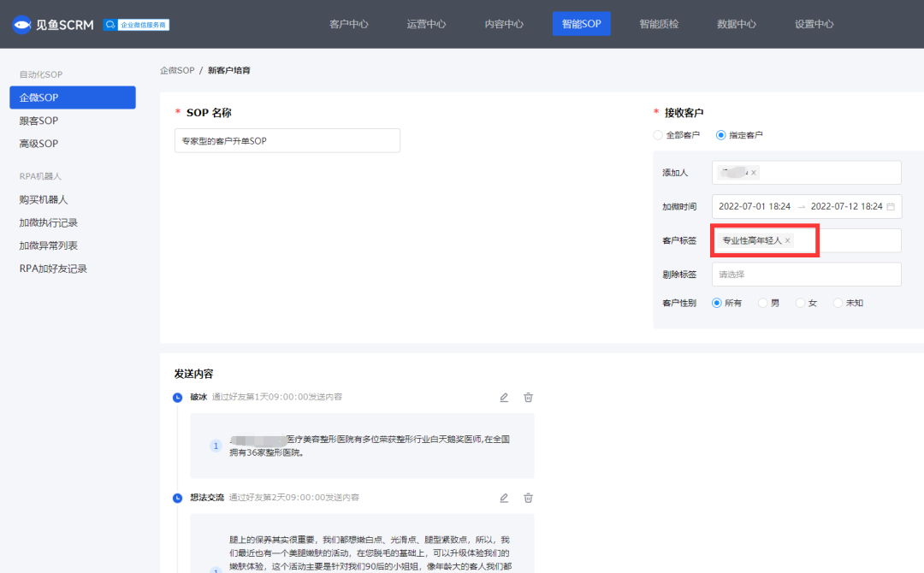Select the 指定客户 radio option
The height and width of the screenshot is (573, 924).
[x=720, y=135]
